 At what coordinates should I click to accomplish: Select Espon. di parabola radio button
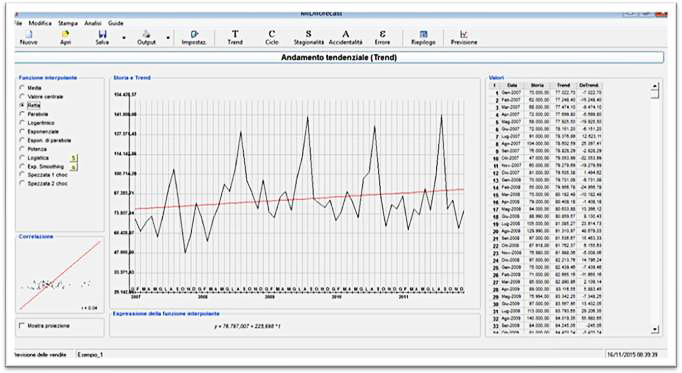tap(22, 140)
